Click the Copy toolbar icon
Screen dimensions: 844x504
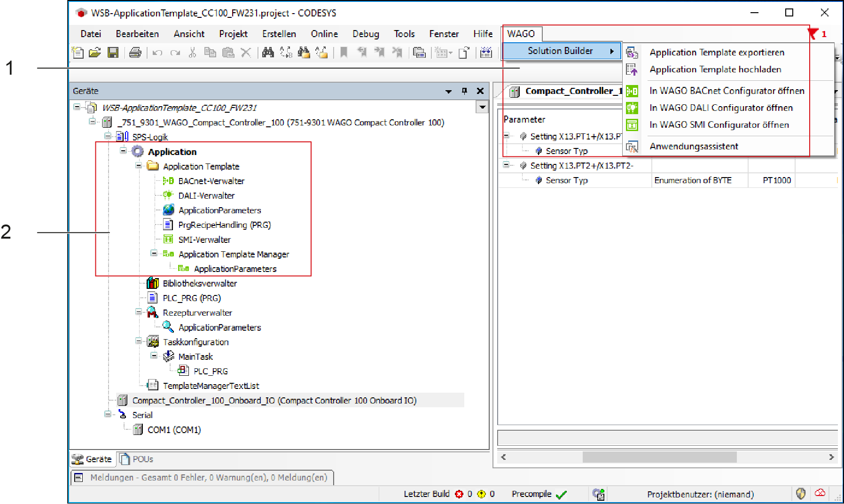[x=210, y=53]
